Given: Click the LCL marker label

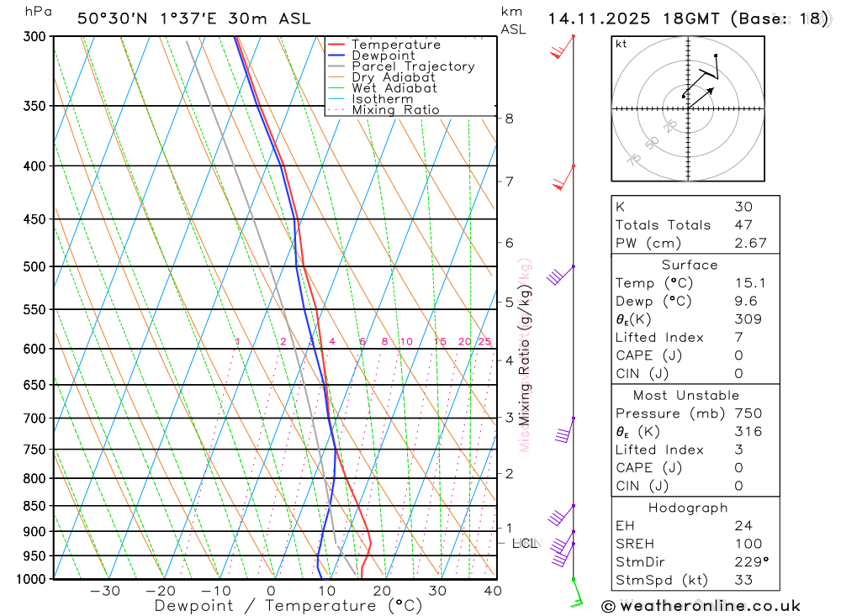Looking at the screenshot, I should 525,544.
